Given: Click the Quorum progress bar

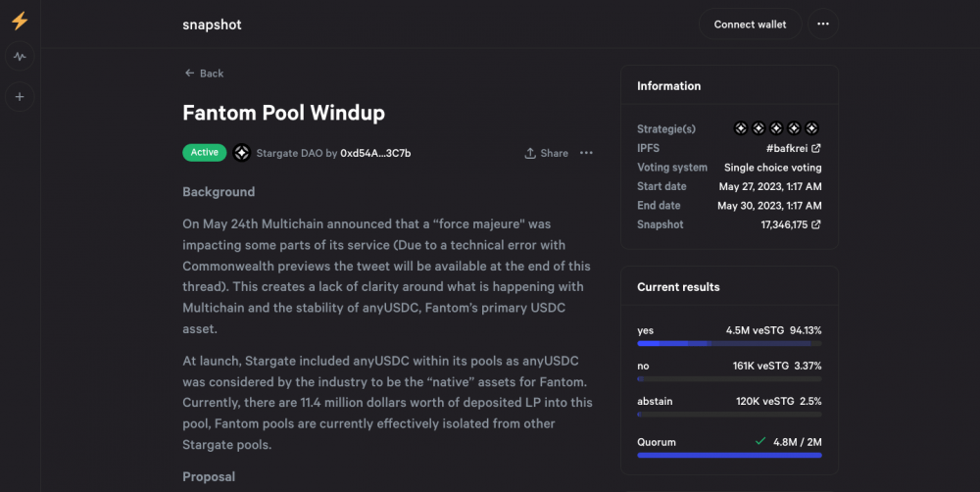Looking at the screenshot, I should coord(729,455).
